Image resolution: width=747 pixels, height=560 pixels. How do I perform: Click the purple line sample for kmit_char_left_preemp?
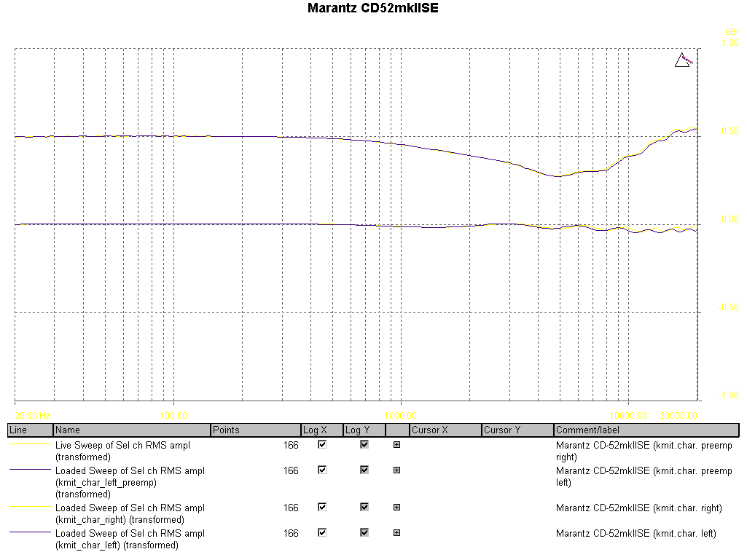click(x=30, y=470)
